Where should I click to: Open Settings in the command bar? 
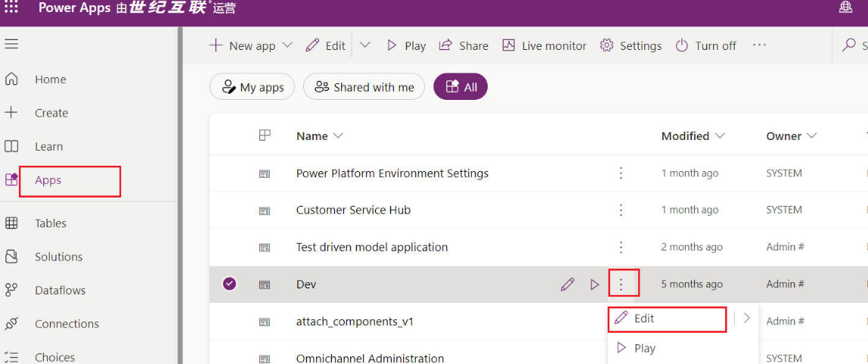point(631,45)
